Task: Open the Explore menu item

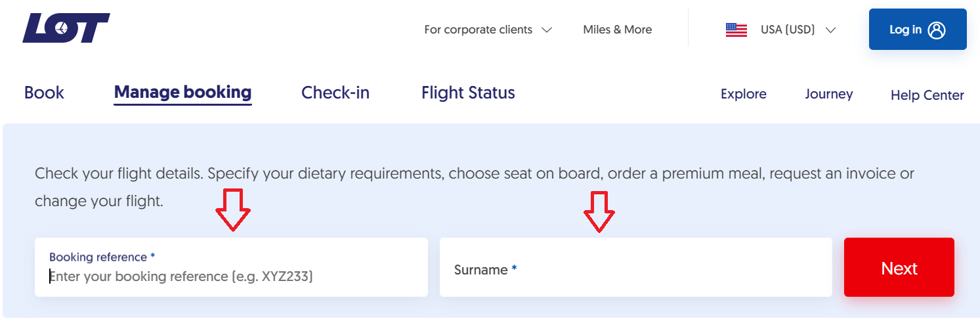Action: (x=743, y=94)
